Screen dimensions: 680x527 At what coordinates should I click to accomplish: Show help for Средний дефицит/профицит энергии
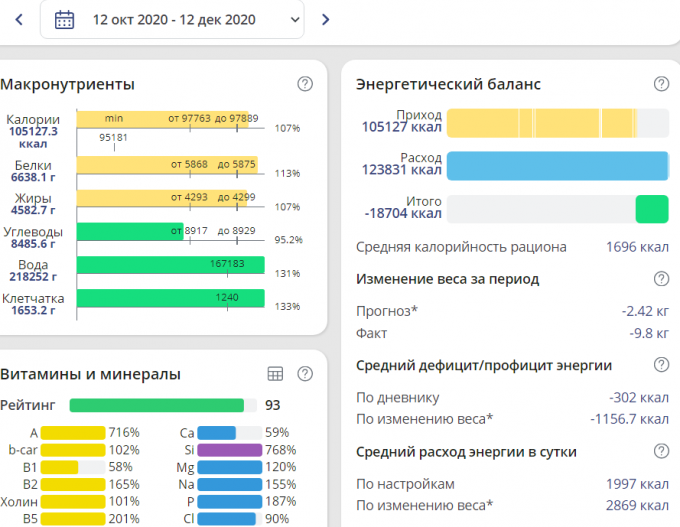[x=661, y=365]
